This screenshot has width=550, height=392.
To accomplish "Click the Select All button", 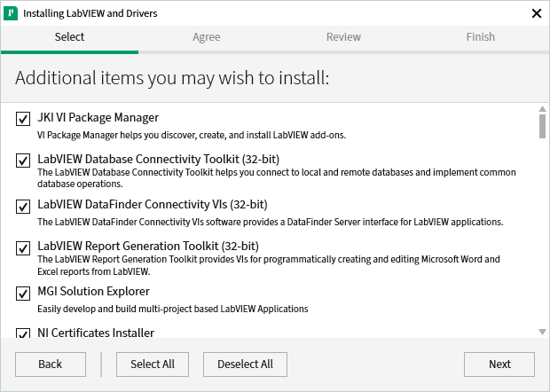I will [152, 364].
